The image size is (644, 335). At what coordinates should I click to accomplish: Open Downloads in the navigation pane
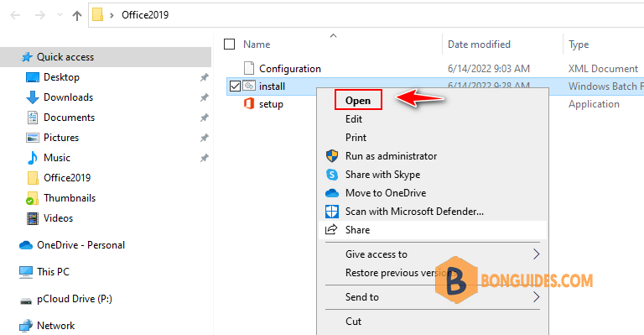pyautogui.click(x=69, y=97)
